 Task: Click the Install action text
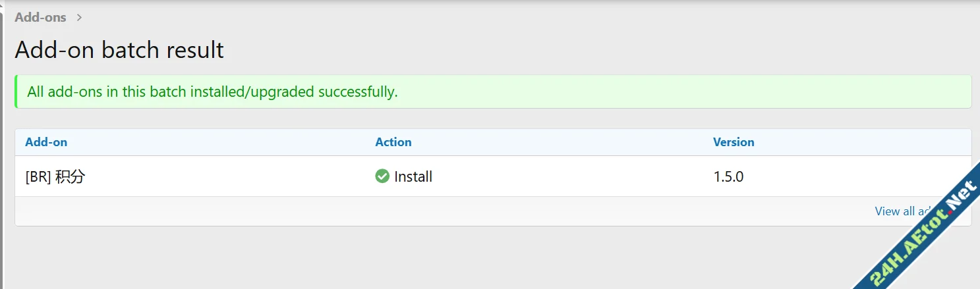tap(413, 176)
